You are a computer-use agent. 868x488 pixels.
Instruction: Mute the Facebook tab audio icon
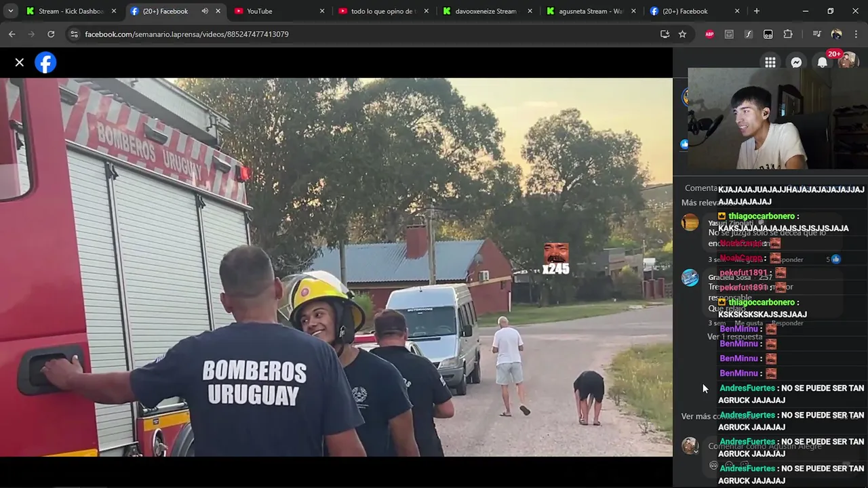pos(205,11)
